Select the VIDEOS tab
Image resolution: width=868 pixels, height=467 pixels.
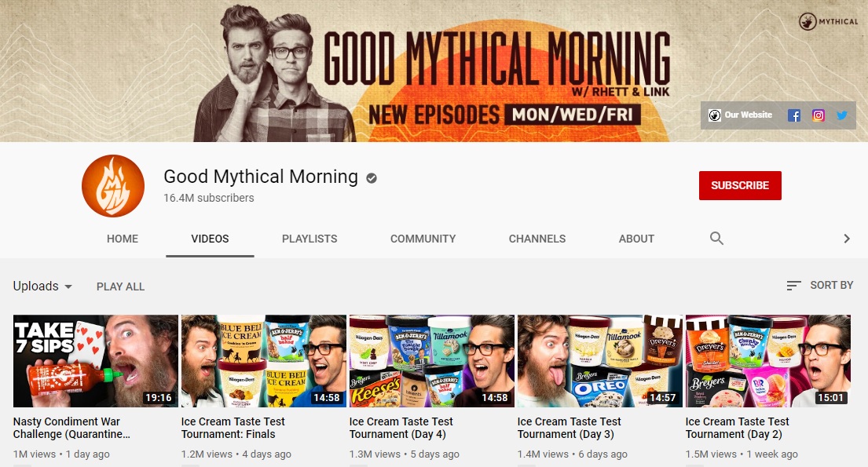(210, 239)
